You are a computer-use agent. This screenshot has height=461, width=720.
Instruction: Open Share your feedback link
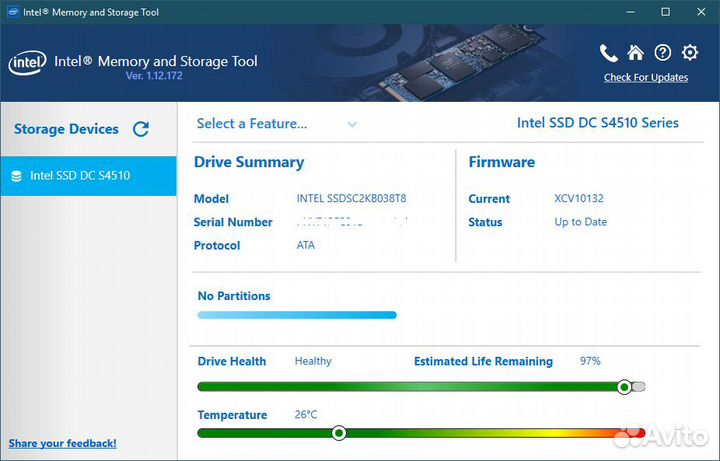click(x=62, y=443)
